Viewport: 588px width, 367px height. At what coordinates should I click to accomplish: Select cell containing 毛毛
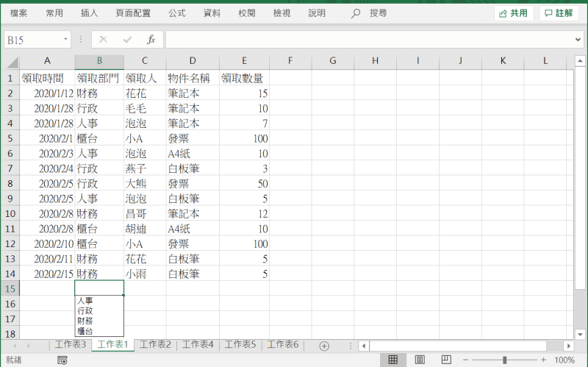pyautogui.click(x=145, y=108)
